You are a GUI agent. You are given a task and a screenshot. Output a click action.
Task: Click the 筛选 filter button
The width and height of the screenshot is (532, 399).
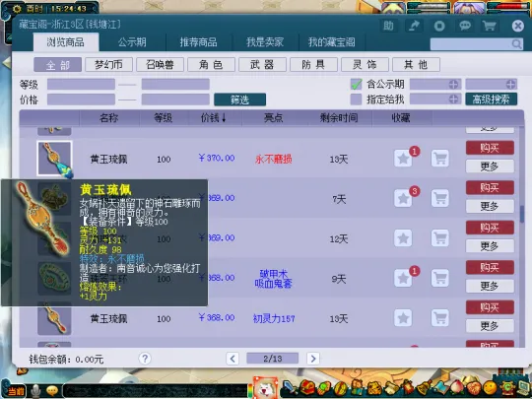coord(239,100)
